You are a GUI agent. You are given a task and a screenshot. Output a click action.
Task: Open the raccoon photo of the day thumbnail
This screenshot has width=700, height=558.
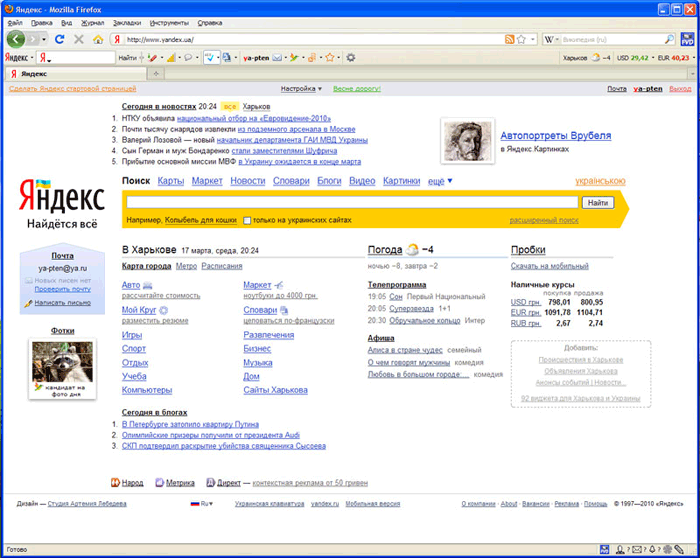(x=62, y=364)
